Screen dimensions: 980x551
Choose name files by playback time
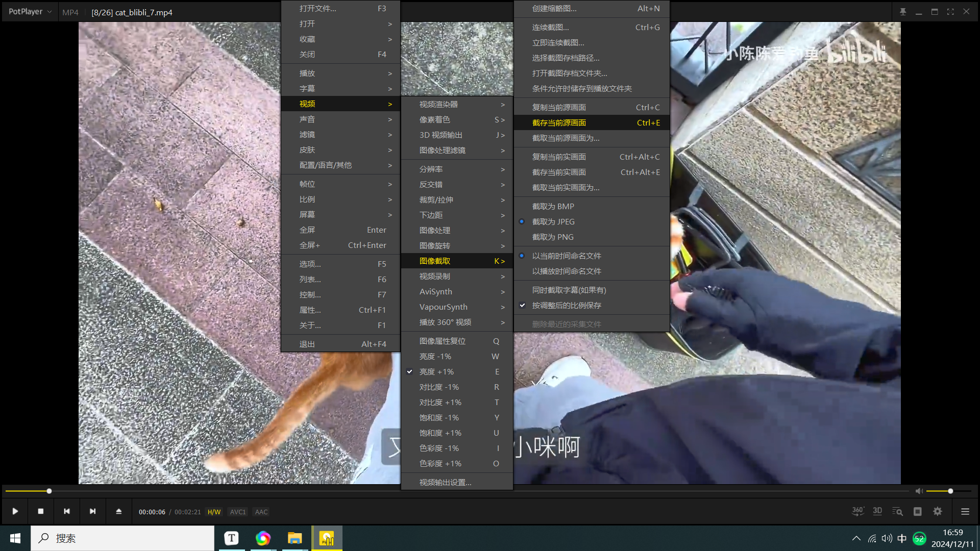[x=566, y=271]
